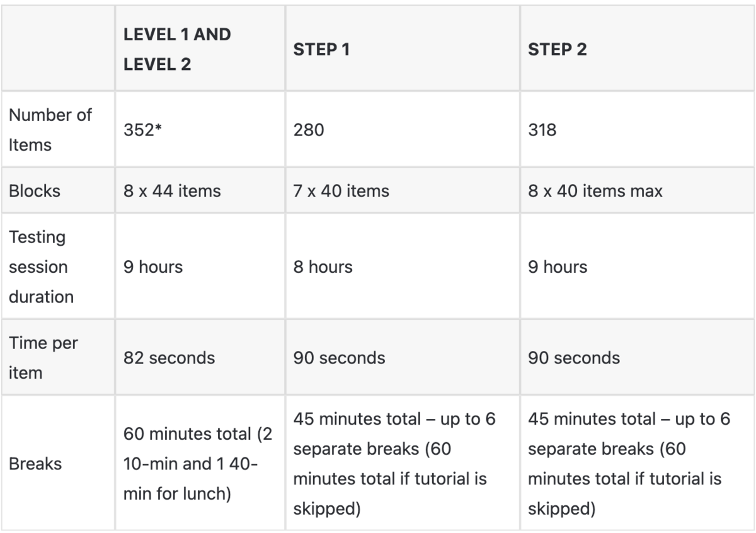Screen dimensions: 756x533
Task: Click the Blocks row label
Action: 35,191
